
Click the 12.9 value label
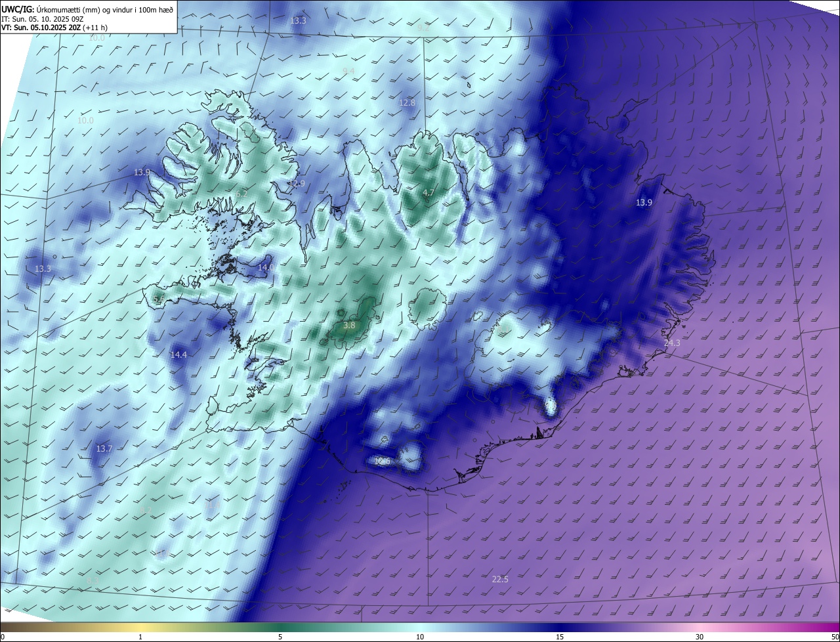click(x=297, y=184)
